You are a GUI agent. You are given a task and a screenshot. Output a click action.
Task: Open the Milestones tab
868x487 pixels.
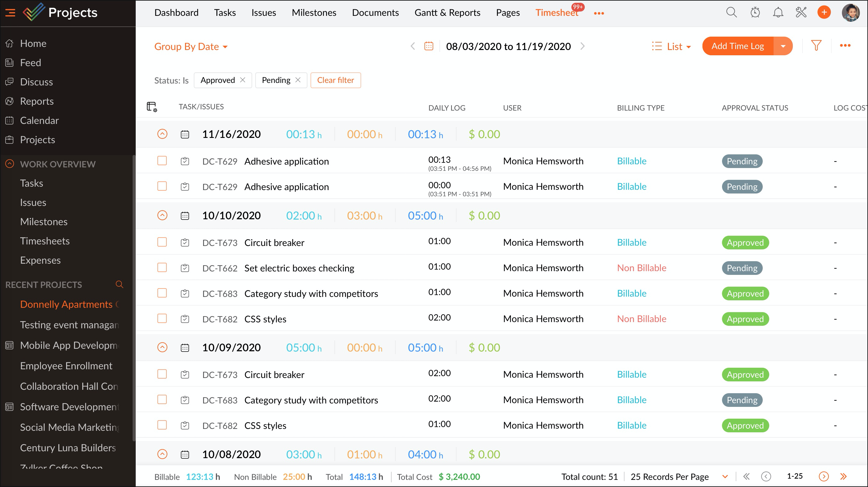coord(314,12)
